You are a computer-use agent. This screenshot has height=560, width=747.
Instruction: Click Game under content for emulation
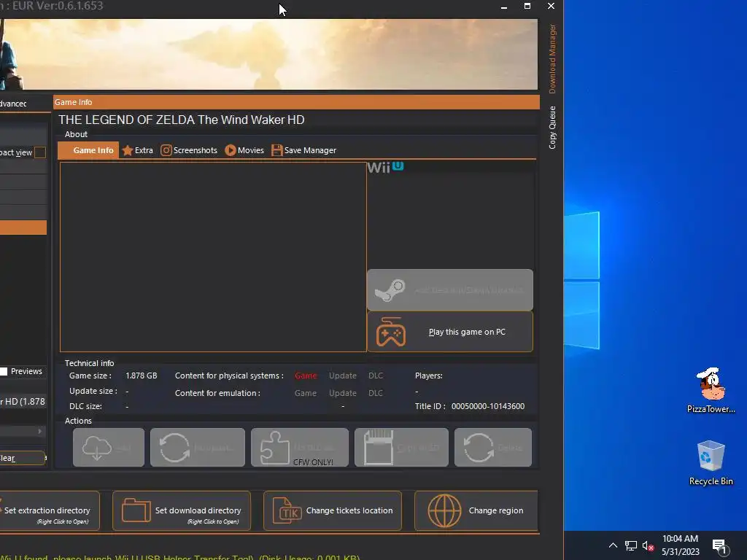pos(306,393)
